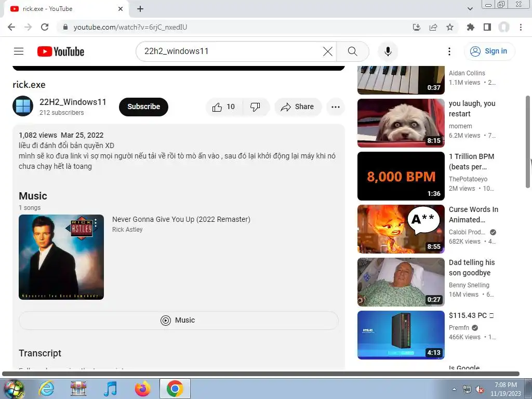View site info lock icon
532x399 pixels.
click(x=65, y=27)
